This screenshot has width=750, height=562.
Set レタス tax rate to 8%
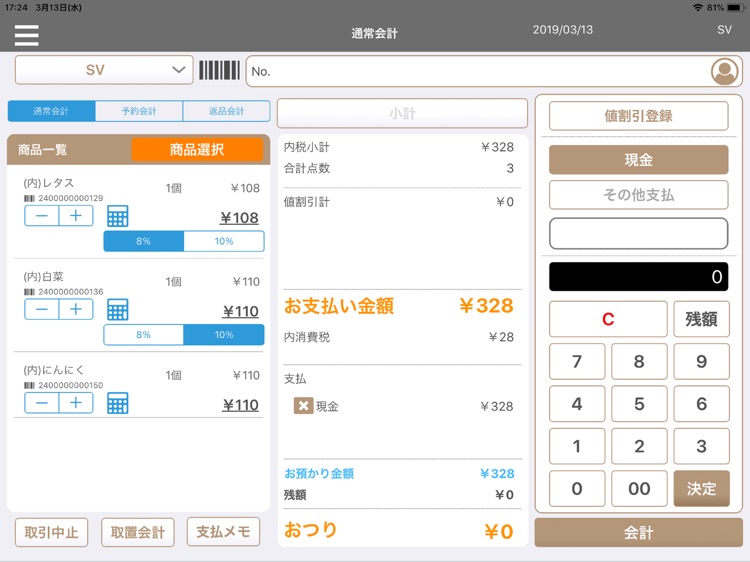143,241
